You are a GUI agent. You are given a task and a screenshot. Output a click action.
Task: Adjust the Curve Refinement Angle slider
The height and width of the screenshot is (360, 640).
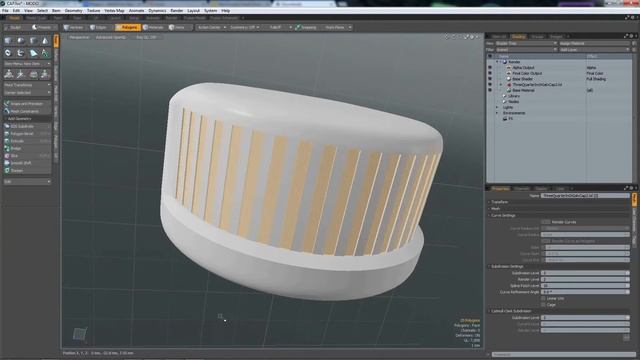coord(585,292)
